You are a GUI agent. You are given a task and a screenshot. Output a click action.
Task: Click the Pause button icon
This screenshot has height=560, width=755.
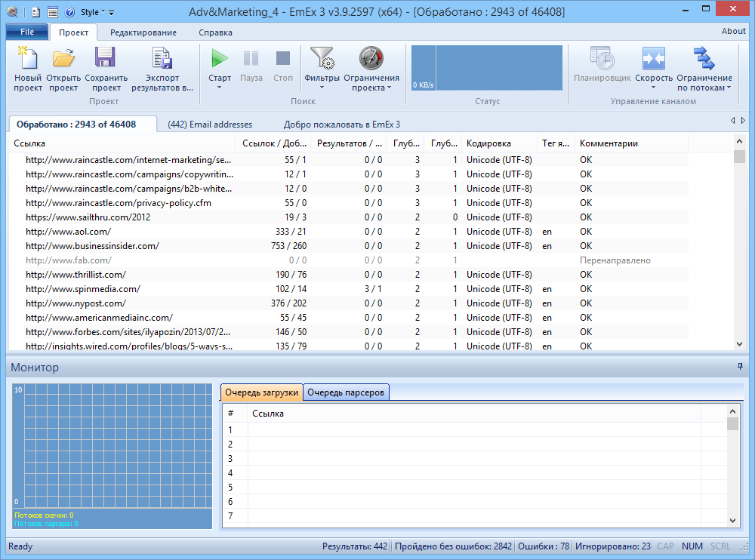pos(251,58)
